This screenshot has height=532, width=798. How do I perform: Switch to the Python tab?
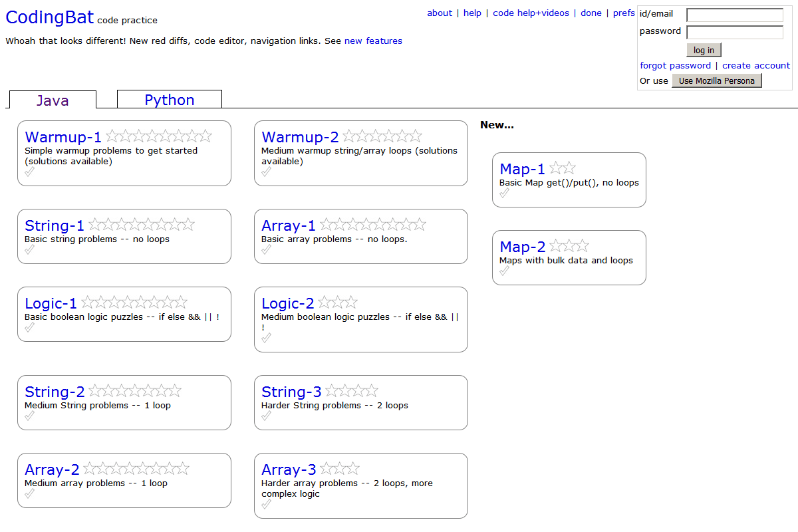170,100
